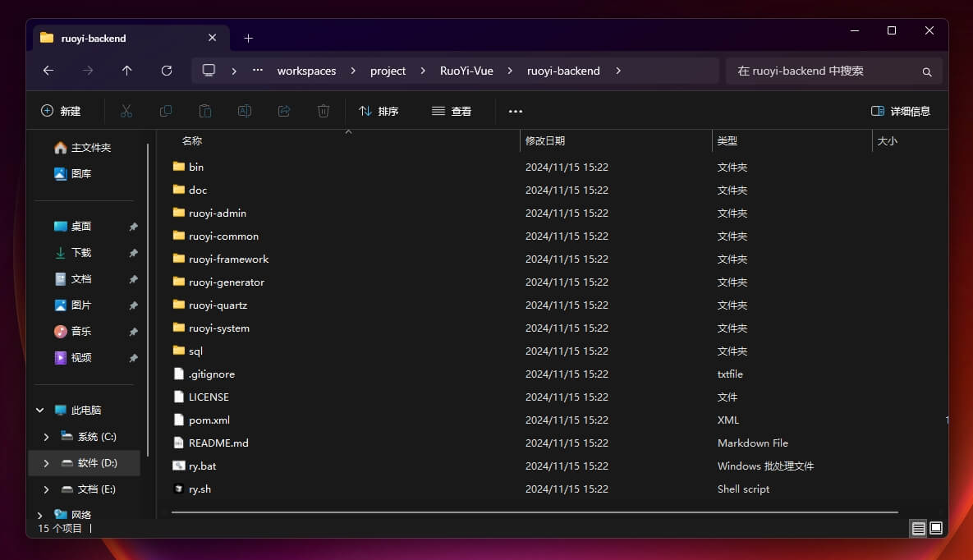The width and height of the screenshot is (973, 560).
Task: Add a new tab with plus button
Action: [x=248, y=39]
